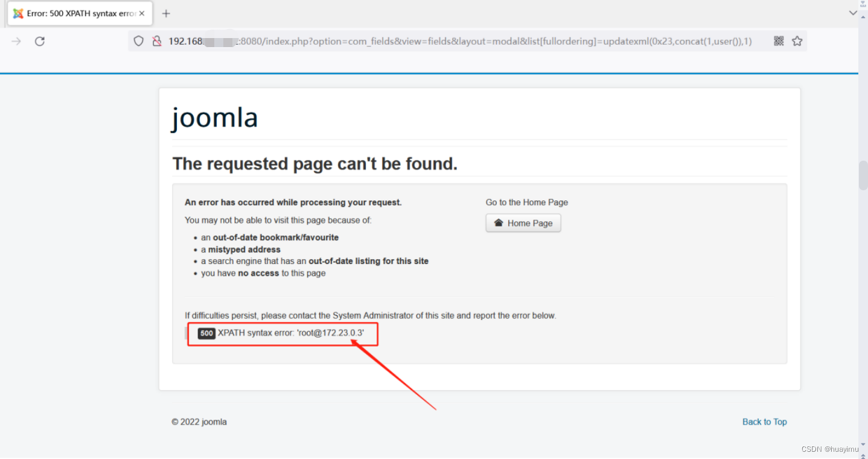Generate a QR code for this page
The image size is (868, 459).
(779, 40)
